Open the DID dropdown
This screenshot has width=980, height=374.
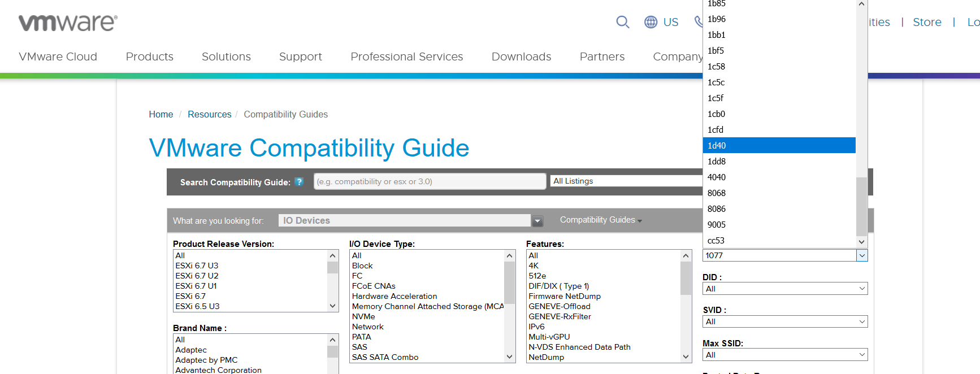[785, 289]
